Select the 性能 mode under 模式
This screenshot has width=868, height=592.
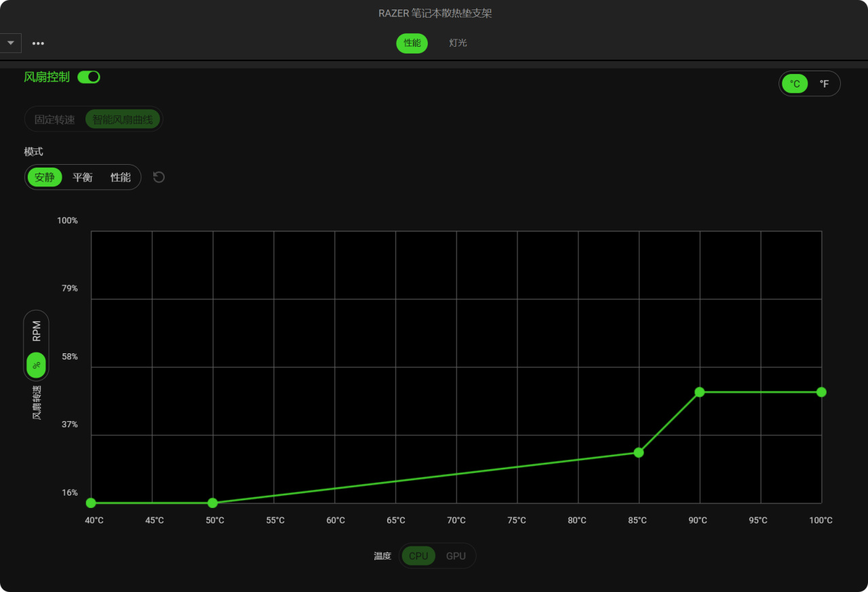[121, 177]
